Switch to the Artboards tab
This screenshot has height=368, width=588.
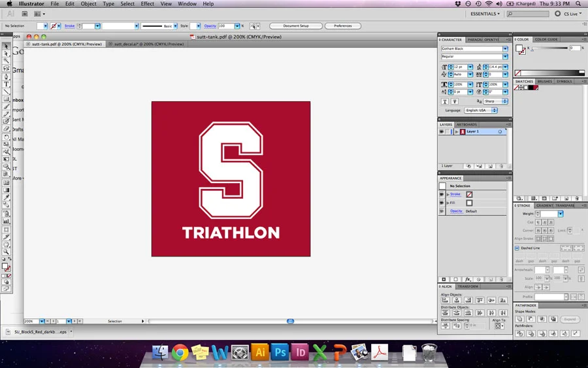(x=466, y=125)
